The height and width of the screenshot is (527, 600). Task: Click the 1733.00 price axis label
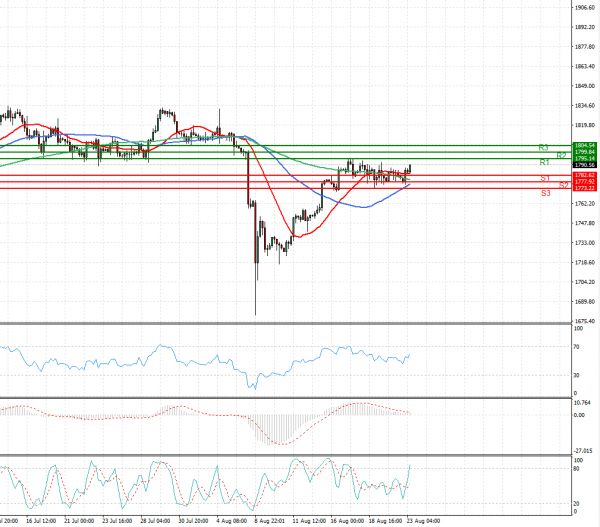pos(585,243)
